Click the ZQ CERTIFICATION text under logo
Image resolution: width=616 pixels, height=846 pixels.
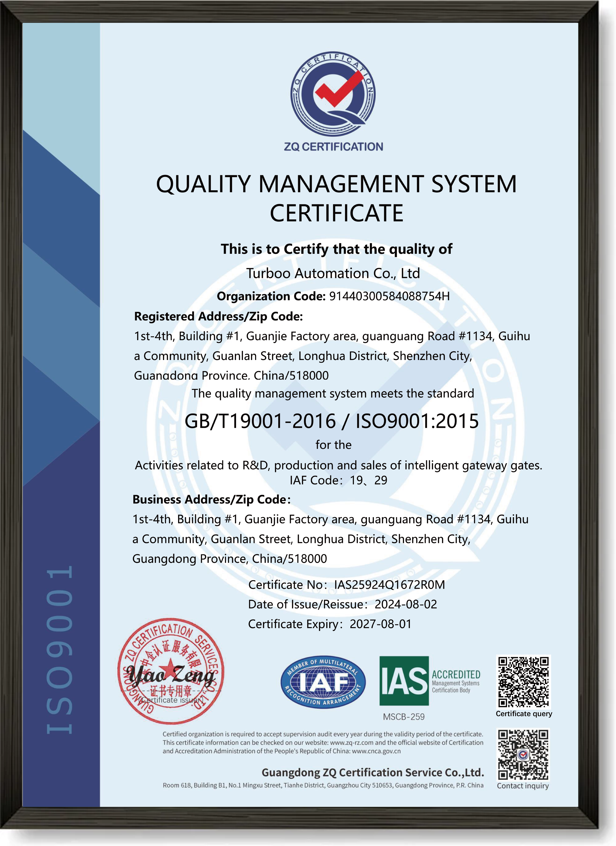coord(333,147)
